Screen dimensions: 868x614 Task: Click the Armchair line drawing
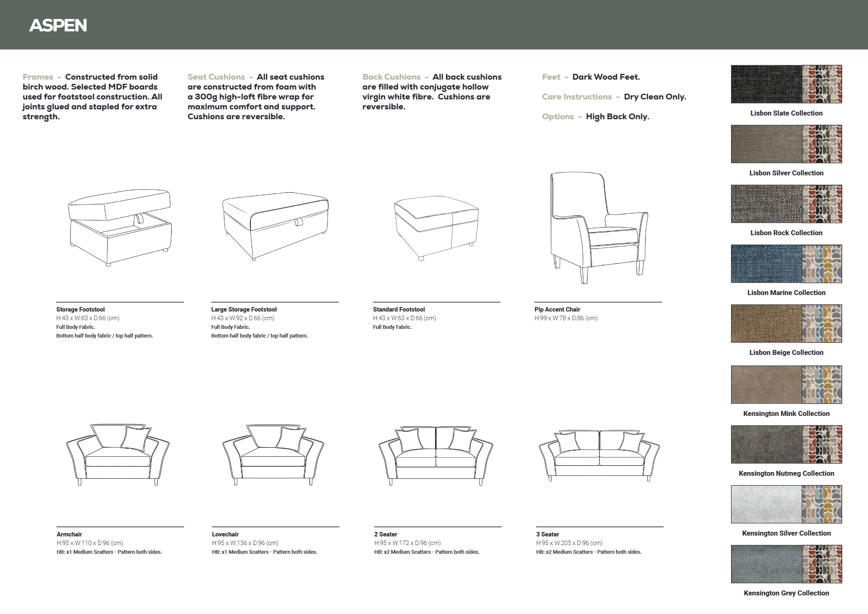[118, 454]
